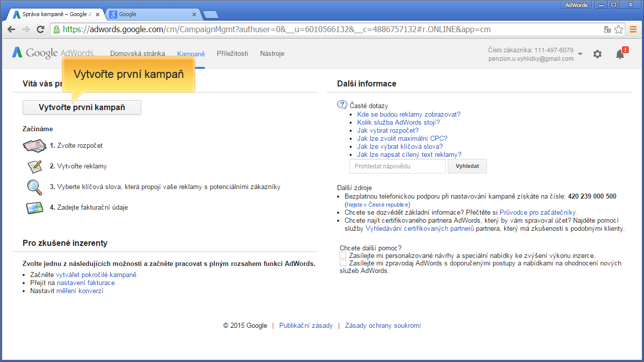Open the notifications bell icon
Viewport: 644px width, 362px height.
click(x=620, y=54)
